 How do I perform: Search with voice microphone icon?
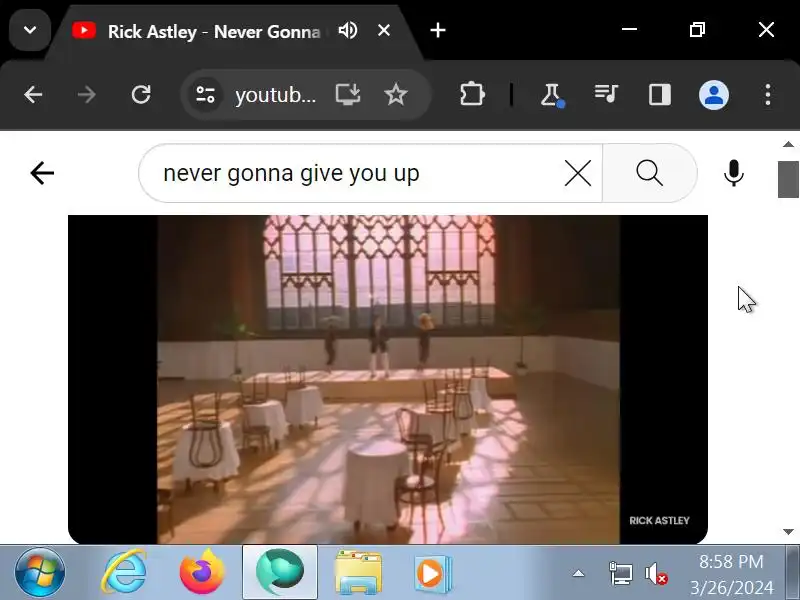click(x=734, y=173)
